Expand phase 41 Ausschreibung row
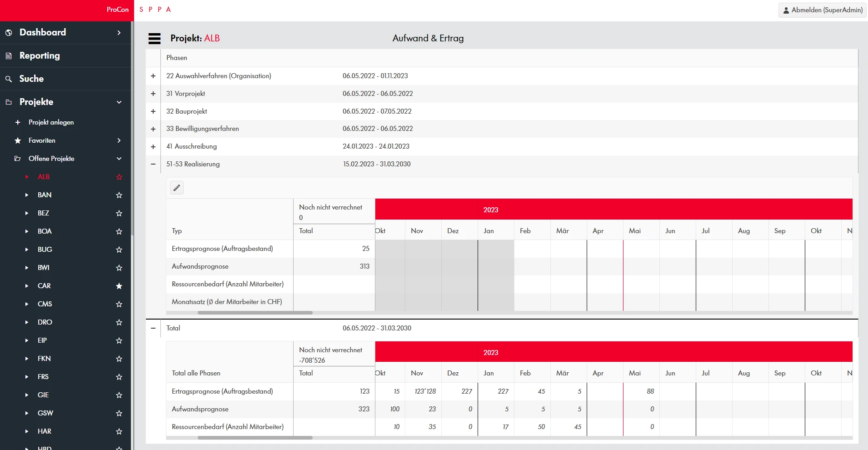This screenshot has width=868, height=450. coord(153,147)
